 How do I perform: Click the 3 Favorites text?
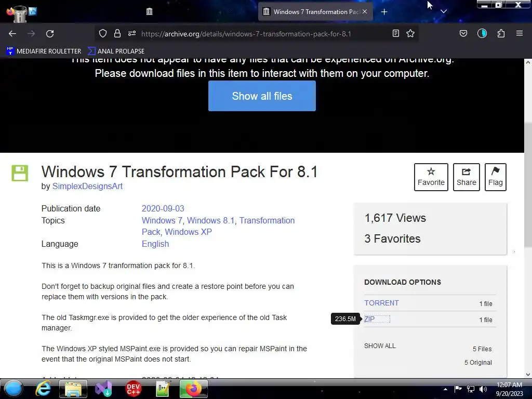(x=392, y=238)
